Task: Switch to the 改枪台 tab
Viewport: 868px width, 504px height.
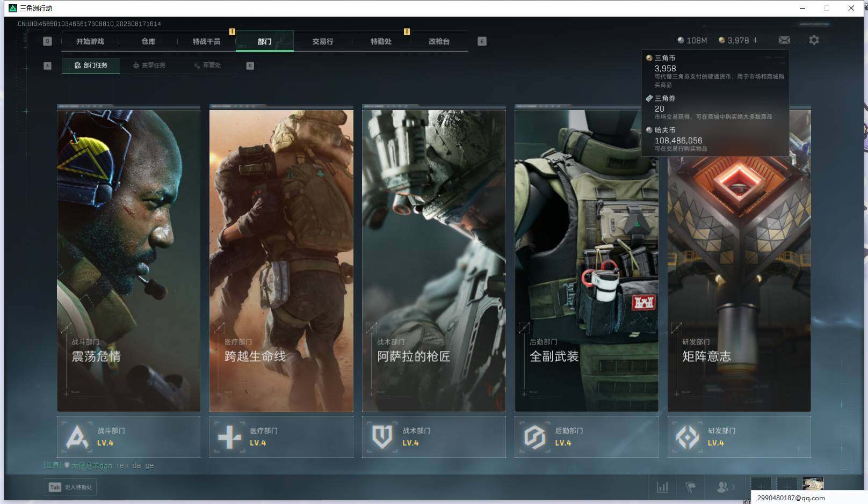Action: tap(439, 41)
